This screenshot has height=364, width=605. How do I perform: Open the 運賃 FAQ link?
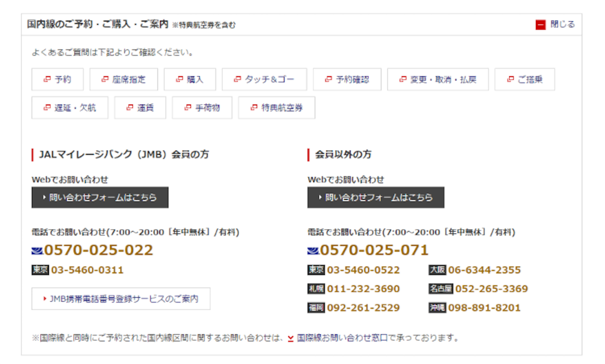(140, 108)
